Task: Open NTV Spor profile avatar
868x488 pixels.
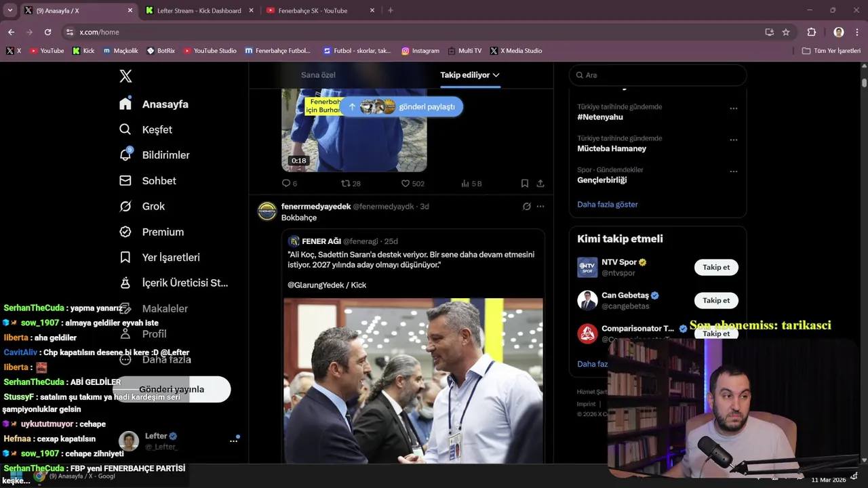Action: click(587, 267)
